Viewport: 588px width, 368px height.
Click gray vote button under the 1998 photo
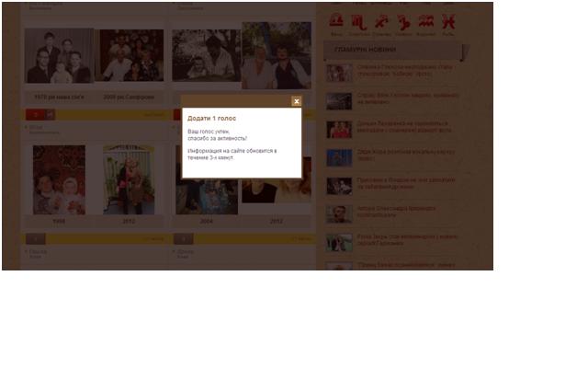[35, 239]
